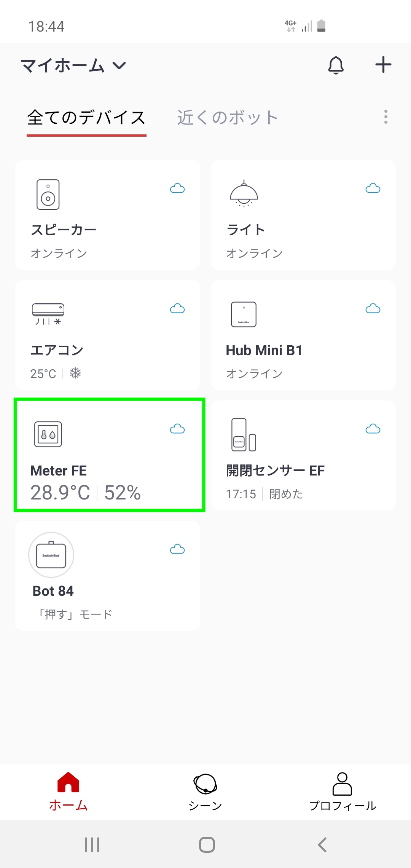Tap the cloud icon on エアコン card
The height and width of the screenshot is (868, 411).
[x=177, y=309]
